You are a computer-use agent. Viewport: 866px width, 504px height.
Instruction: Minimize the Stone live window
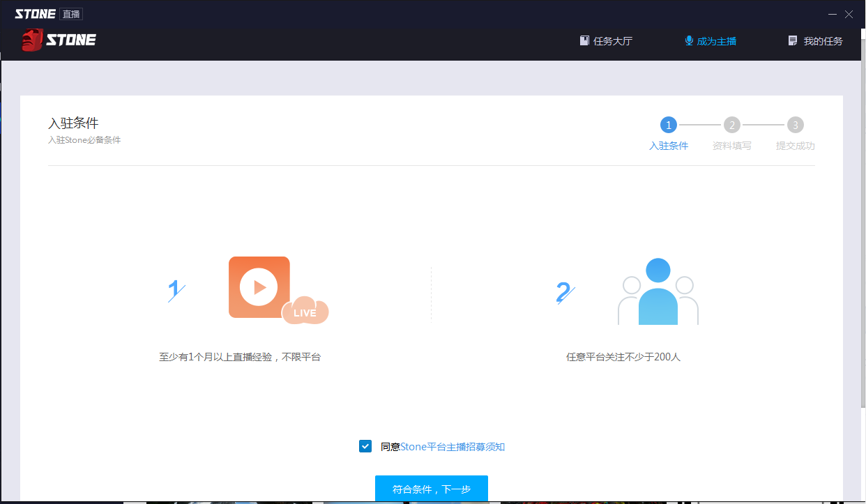click(x=833, y=14)
